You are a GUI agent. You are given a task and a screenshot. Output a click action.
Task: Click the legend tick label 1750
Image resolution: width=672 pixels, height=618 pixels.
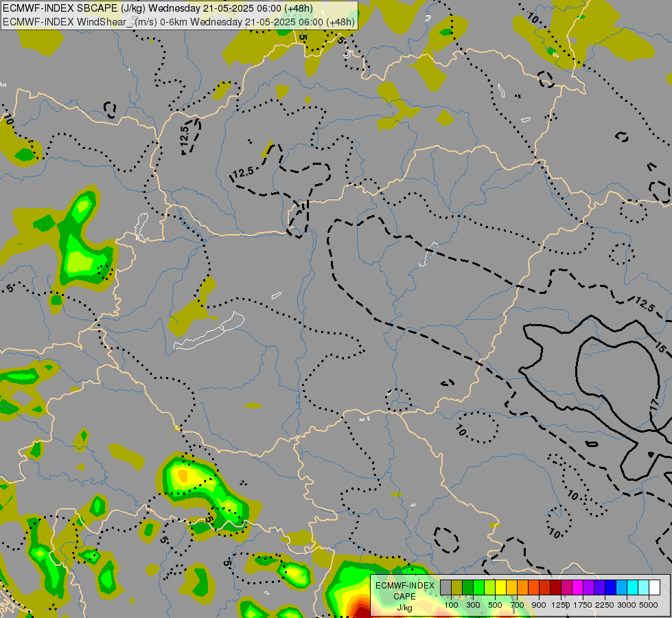(583, 605)
